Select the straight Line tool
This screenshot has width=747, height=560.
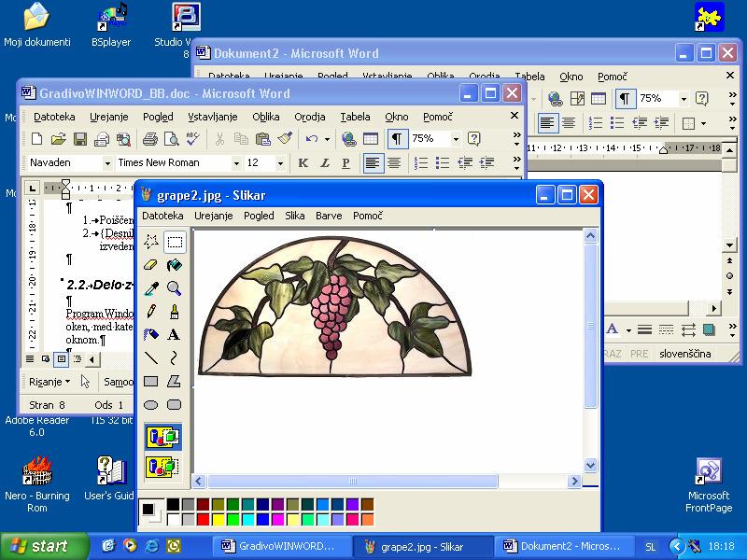click(x=151, y=357)
